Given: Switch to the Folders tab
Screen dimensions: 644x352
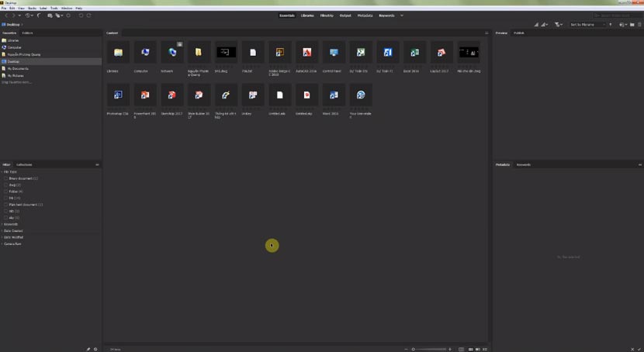Looking at the screenshot, I should click(x=27, y=33).
